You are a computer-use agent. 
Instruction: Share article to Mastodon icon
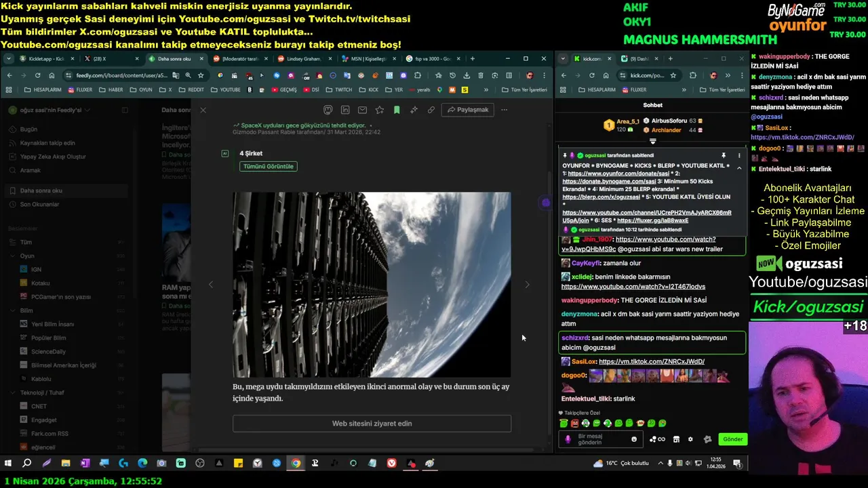(x=328, y=110)
